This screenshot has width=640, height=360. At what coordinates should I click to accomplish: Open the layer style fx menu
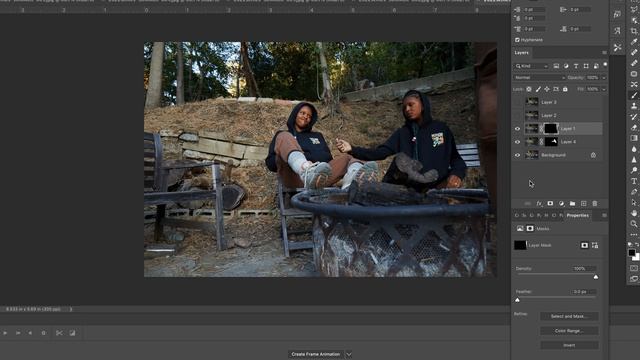539,203
